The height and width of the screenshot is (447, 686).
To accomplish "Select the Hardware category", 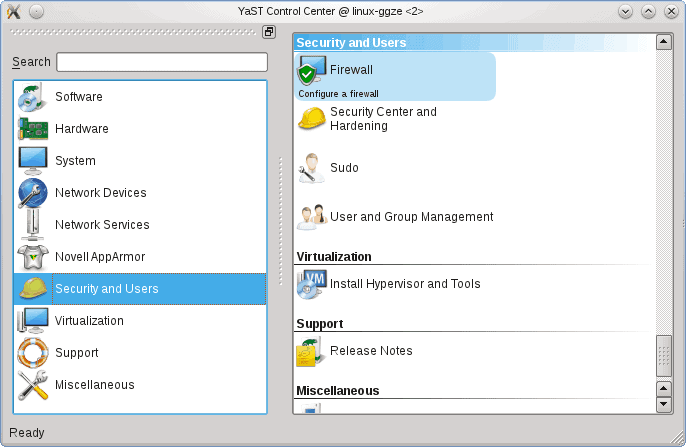I will (x=81, y=129).
